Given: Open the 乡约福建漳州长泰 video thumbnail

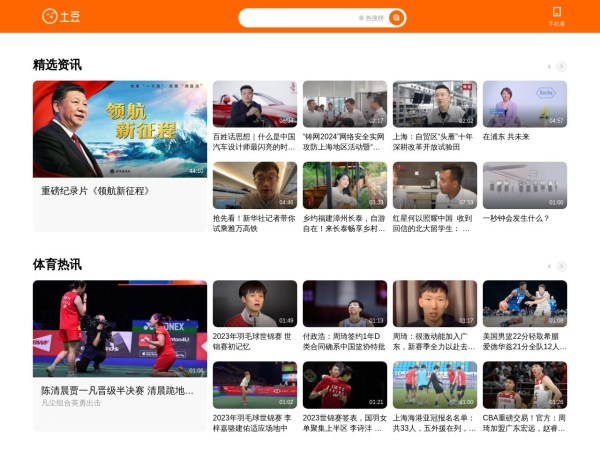Looking at the screenshot, I should tap(344, 185).
